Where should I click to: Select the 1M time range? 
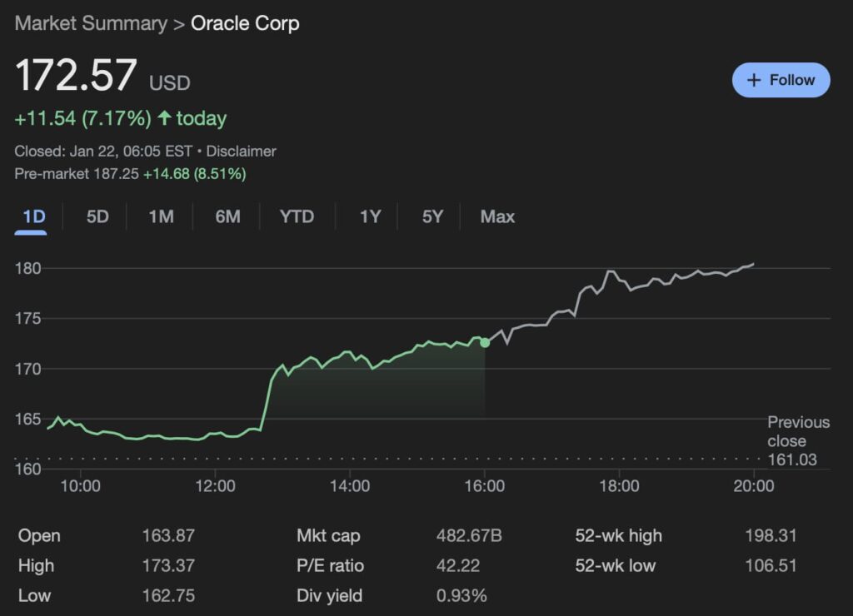click(x=160, y=216)
